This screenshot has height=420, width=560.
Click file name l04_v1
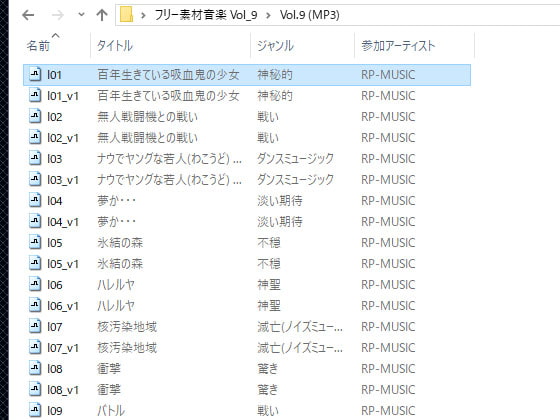63,222
